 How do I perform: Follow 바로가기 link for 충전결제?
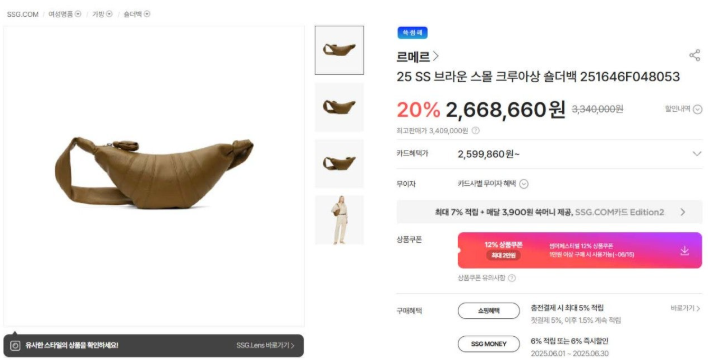(685, 309)
